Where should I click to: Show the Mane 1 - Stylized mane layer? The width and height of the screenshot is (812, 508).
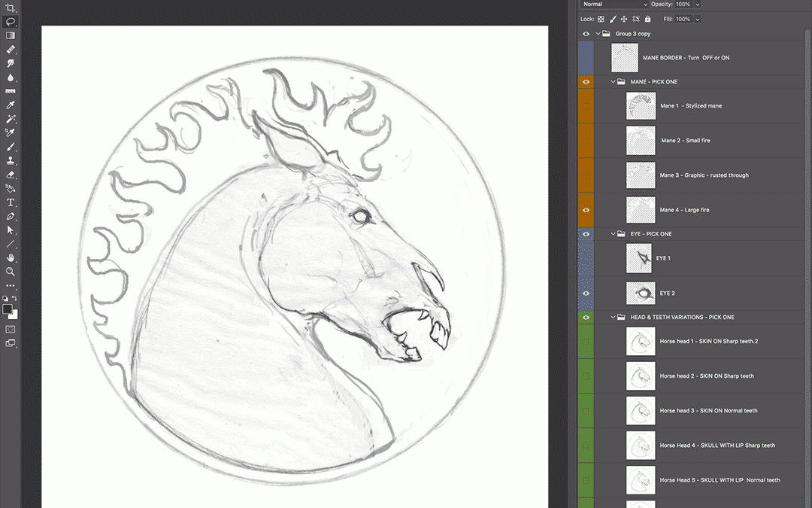(586, 106)
